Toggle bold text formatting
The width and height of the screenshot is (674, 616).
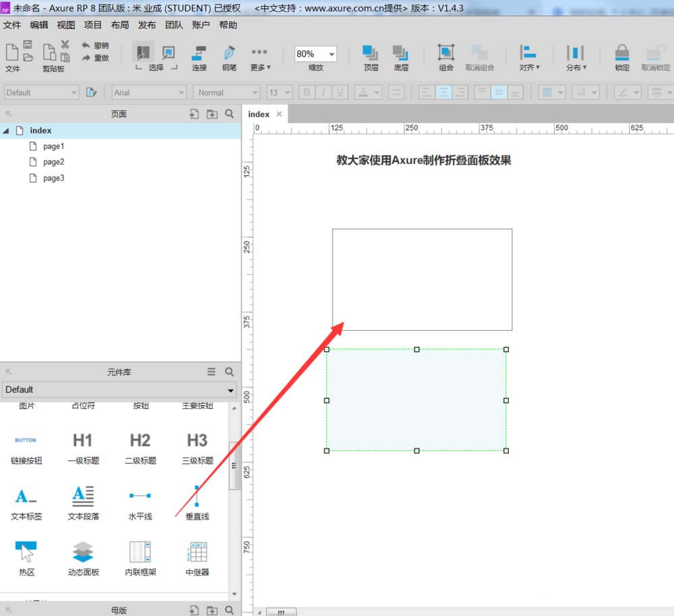(307, 92)
